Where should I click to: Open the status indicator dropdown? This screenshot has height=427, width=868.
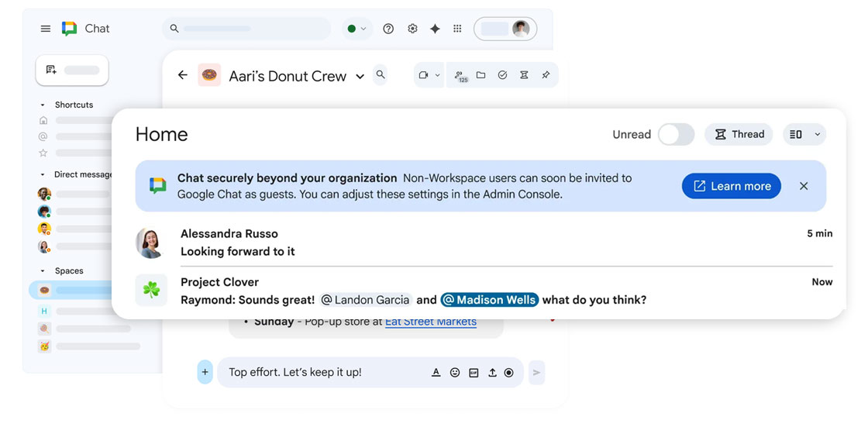coord(356,29)
